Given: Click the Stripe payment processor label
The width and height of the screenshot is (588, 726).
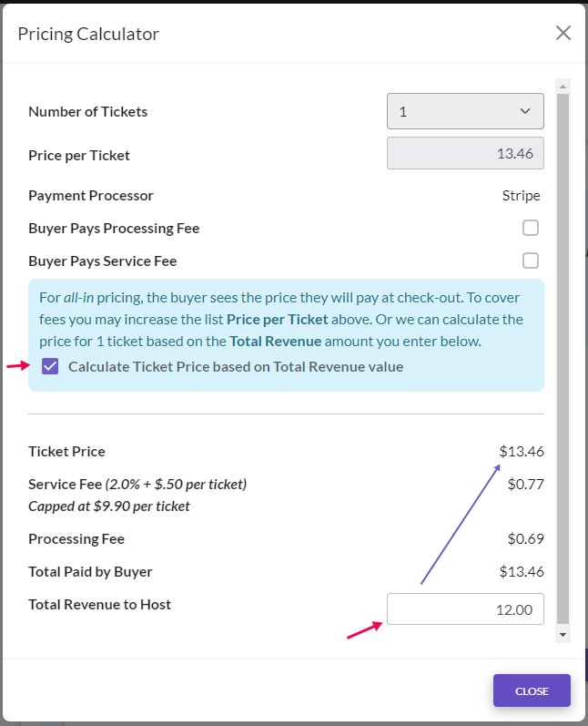Looking at the screenshot, I should 521,195.
